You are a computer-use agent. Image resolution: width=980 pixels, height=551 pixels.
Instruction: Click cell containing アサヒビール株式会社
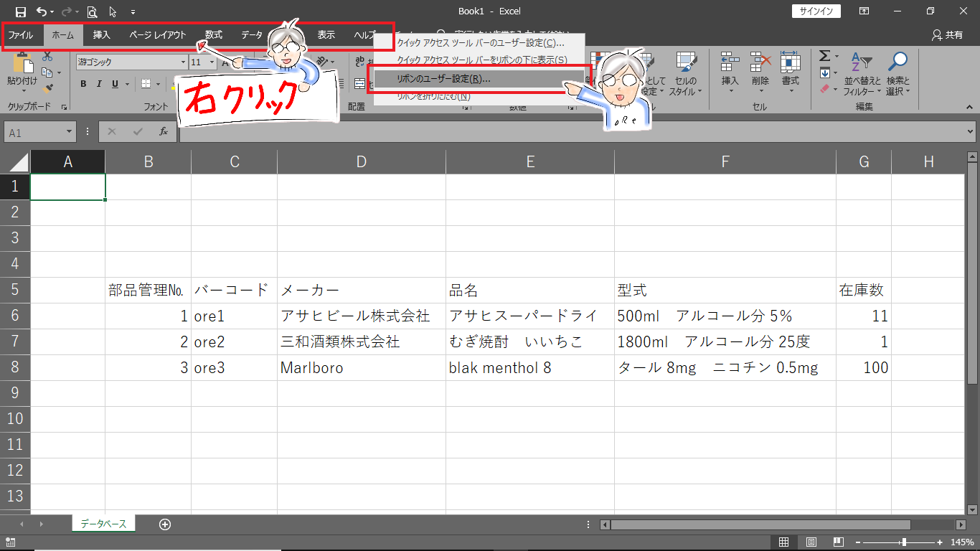coord(362,316)
